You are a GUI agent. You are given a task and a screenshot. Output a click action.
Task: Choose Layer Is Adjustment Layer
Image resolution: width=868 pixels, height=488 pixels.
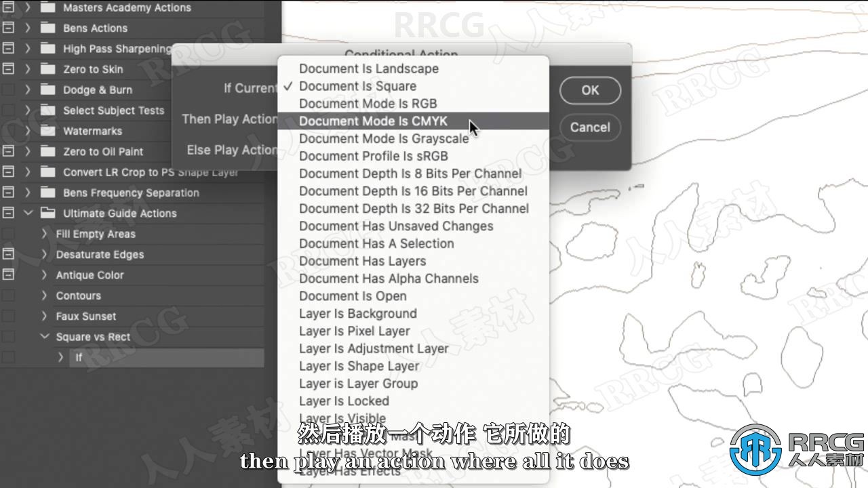[x=413, y=348]
